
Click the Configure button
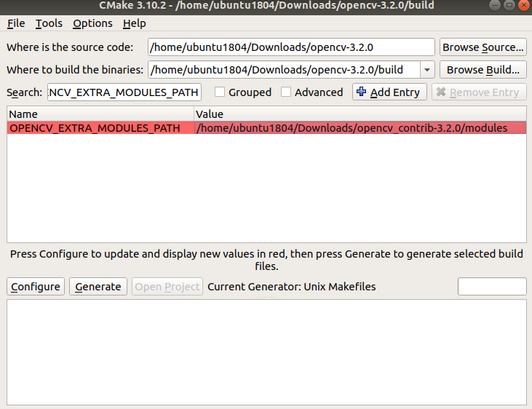click(36, 287)
